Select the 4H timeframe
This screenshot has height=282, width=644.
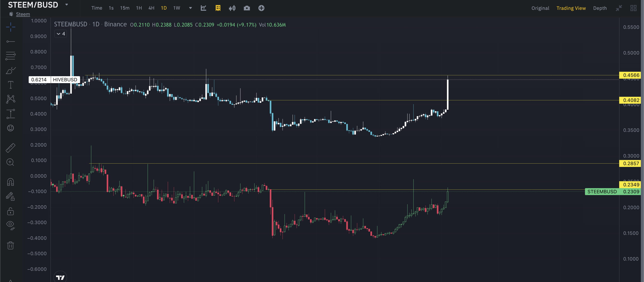coord(151,8)
